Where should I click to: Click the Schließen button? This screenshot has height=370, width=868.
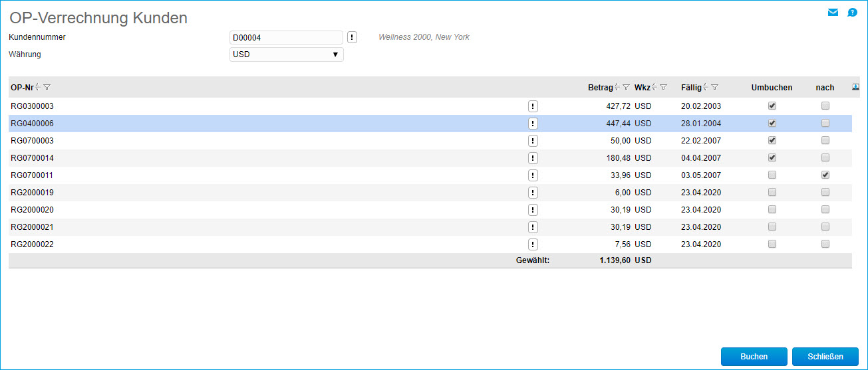point(825,357)
